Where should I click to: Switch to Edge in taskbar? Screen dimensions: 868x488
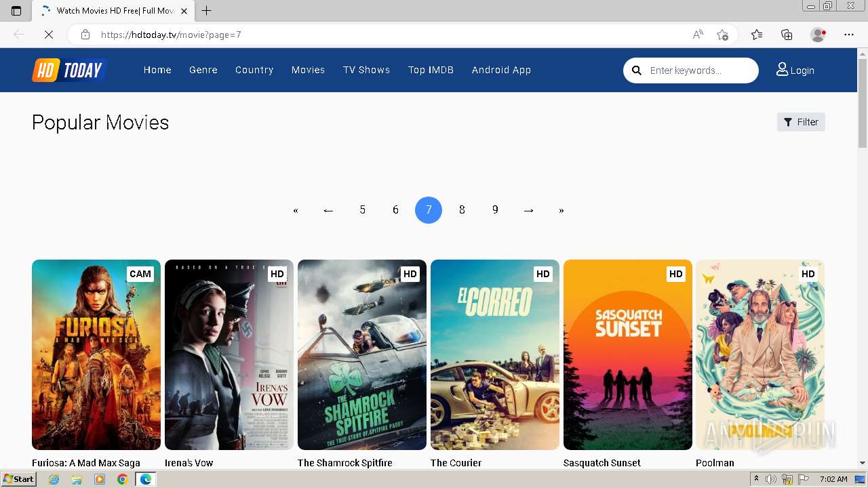coord(145,479)
